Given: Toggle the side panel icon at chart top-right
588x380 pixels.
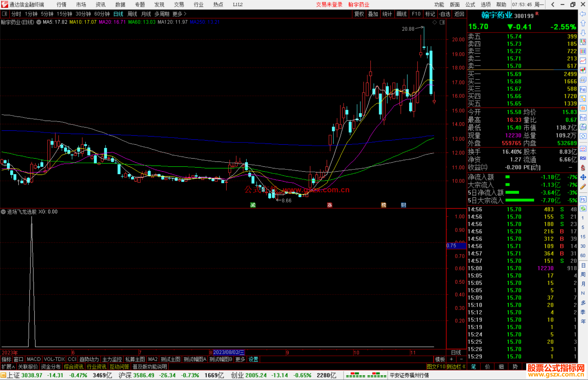Looking at the screenshot, I should coord(442,22).
